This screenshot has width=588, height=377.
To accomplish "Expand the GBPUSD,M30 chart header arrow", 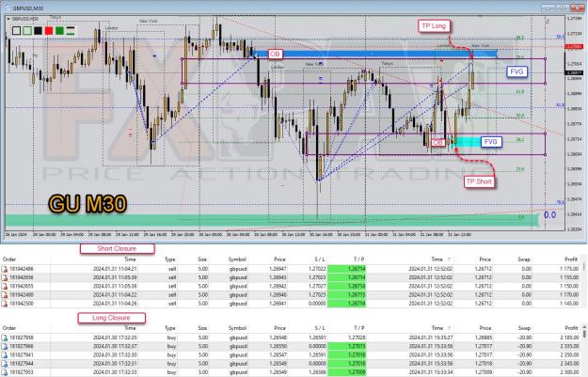I will (x=8, y=19).
